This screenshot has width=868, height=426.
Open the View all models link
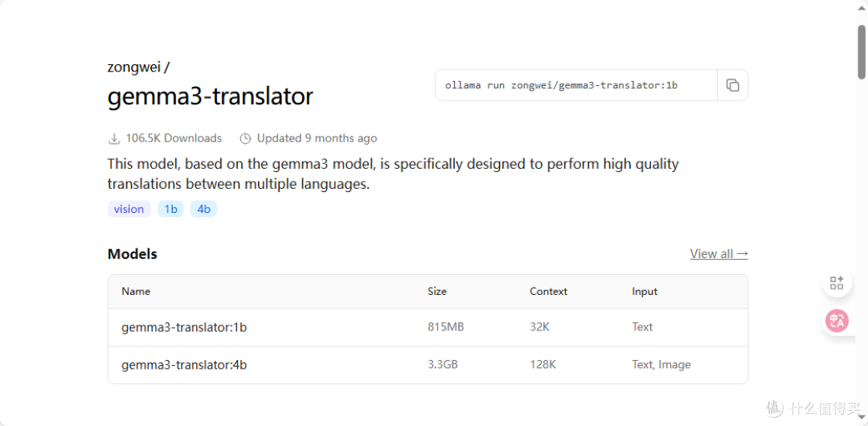pos(719,254)
